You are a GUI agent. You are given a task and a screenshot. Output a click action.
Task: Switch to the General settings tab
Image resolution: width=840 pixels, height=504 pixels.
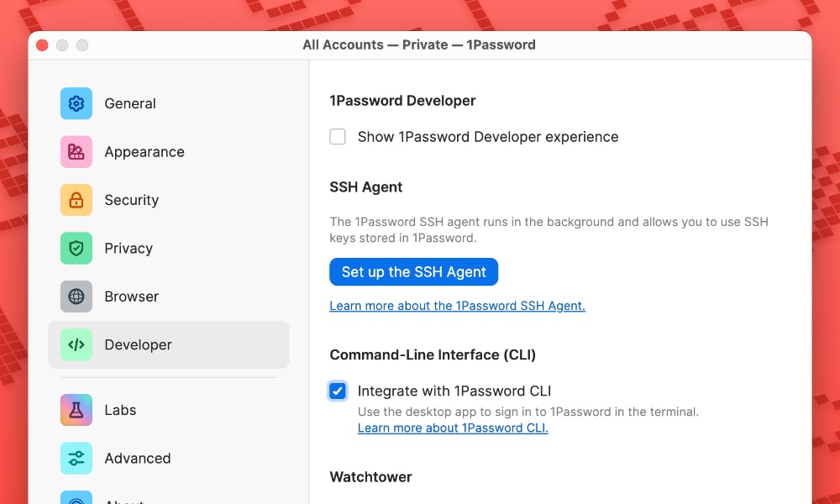[130, 104]
